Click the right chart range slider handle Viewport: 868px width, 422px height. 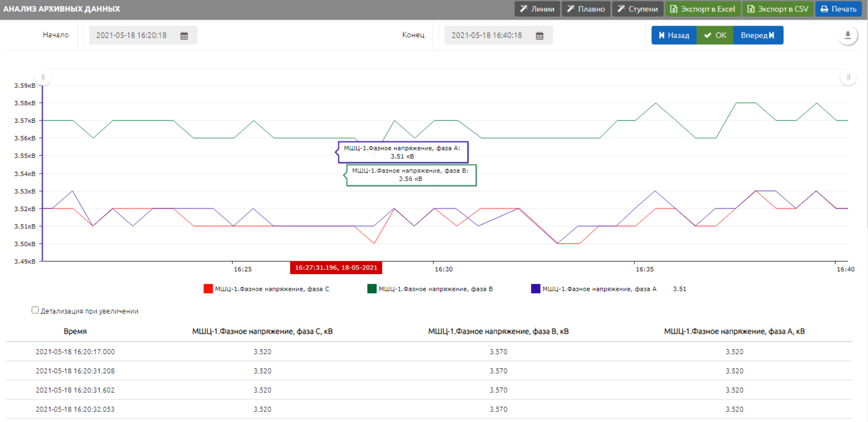[848, 77]
